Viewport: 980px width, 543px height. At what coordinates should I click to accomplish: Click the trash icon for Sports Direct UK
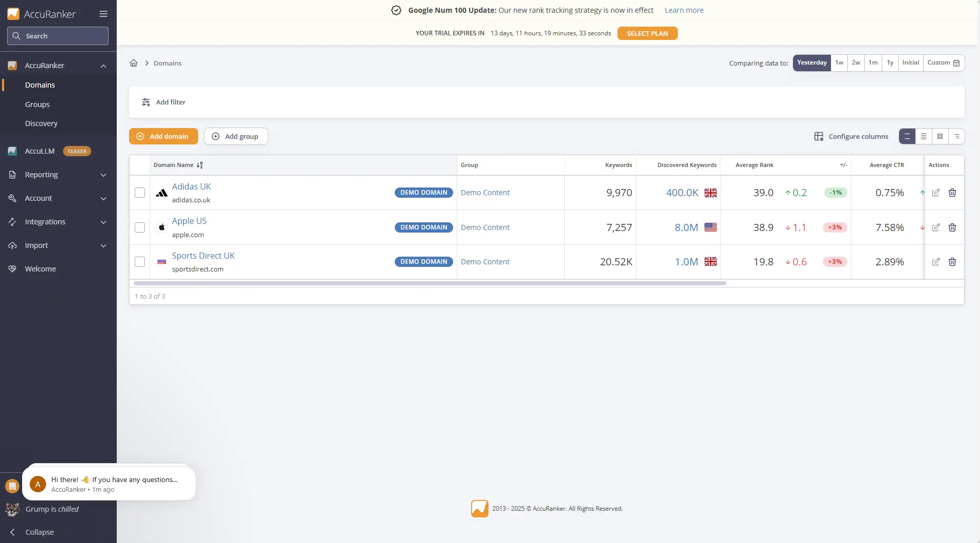click(952, 262)
